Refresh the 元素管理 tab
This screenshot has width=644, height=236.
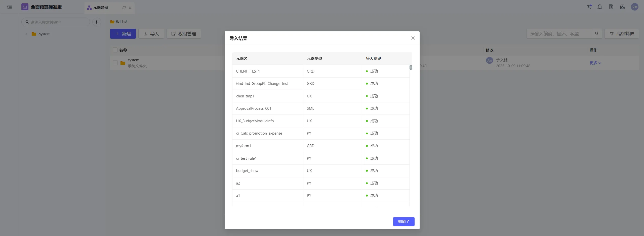(124, 8)
